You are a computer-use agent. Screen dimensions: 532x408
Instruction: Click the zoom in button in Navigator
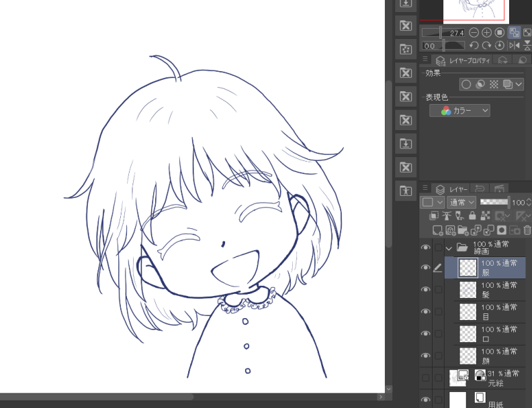pos(486,32)
